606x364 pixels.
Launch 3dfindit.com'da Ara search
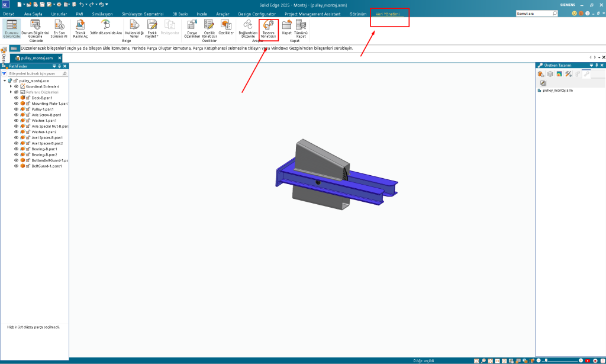[x=105, y=28]
